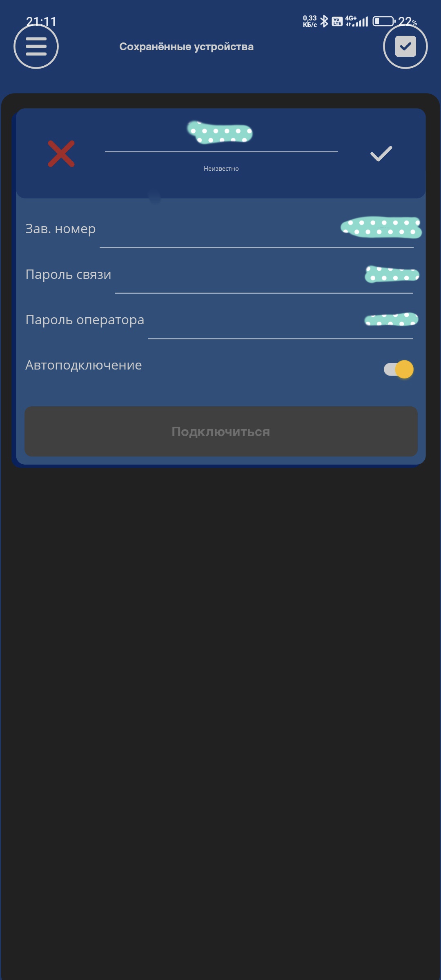441x980 pixels.
Task: Tap the checkmark icon in the top bar
Action: pyautogui.click(x=405, y=46)
